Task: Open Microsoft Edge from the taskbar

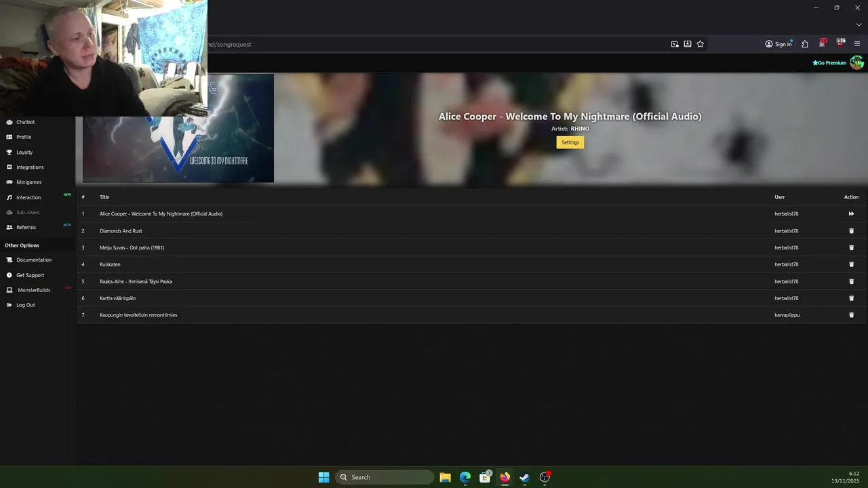Action: tap(465, 477)
